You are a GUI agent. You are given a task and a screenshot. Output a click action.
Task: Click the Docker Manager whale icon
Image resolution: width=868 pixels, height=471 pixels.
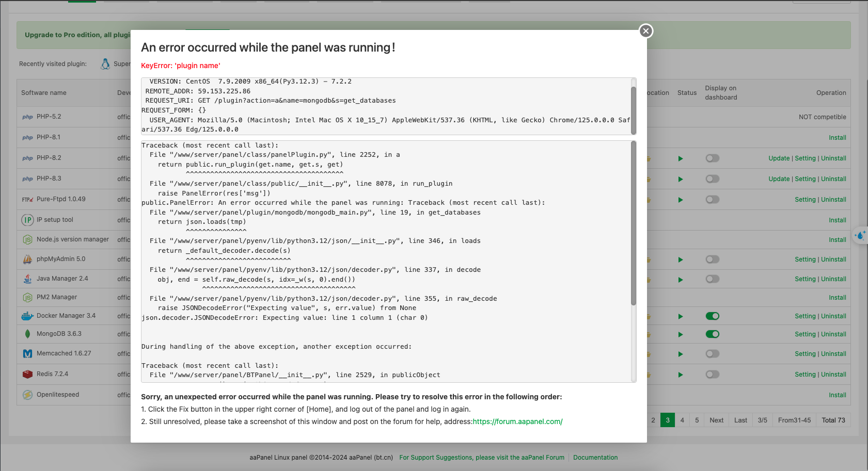pyautogui.click(x=27, y=316)
